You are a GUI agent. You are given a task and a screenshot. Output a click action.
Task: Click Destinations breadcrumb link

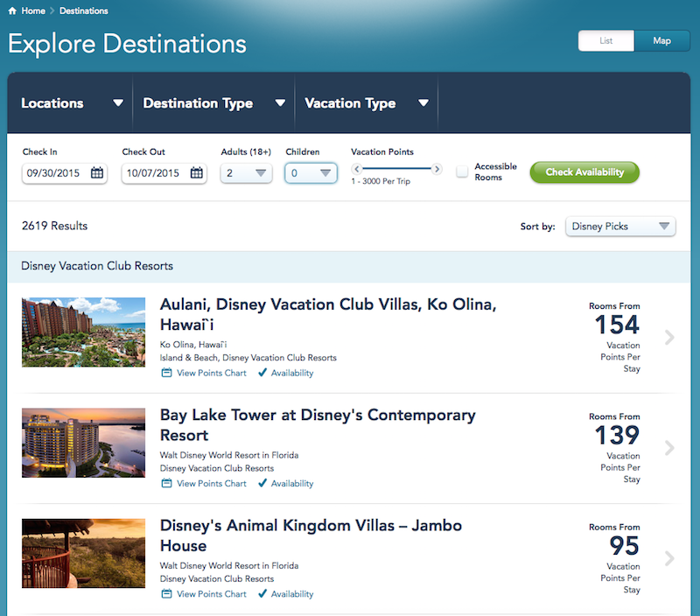(x=84, y=10)
